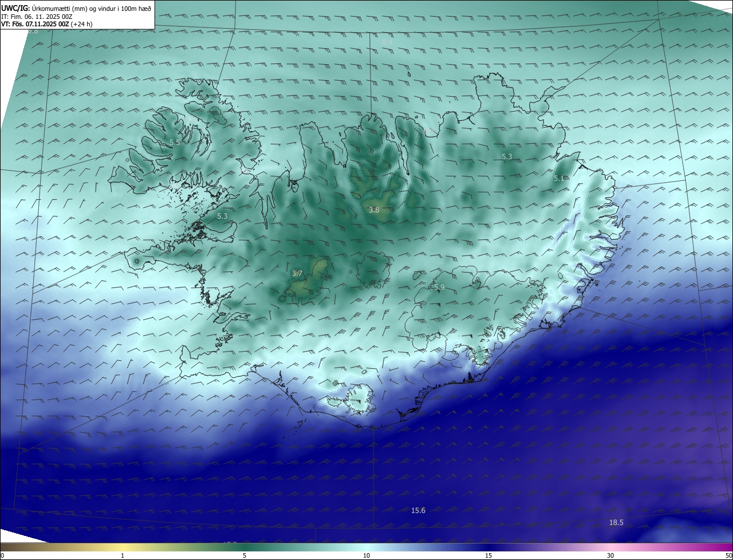Click the 'VT: Fös. 07.11.2025 00Z (+24 h)' line
The width and height of the screenshot is (733, 560).
pyautogui.click(x=47, y=24)
